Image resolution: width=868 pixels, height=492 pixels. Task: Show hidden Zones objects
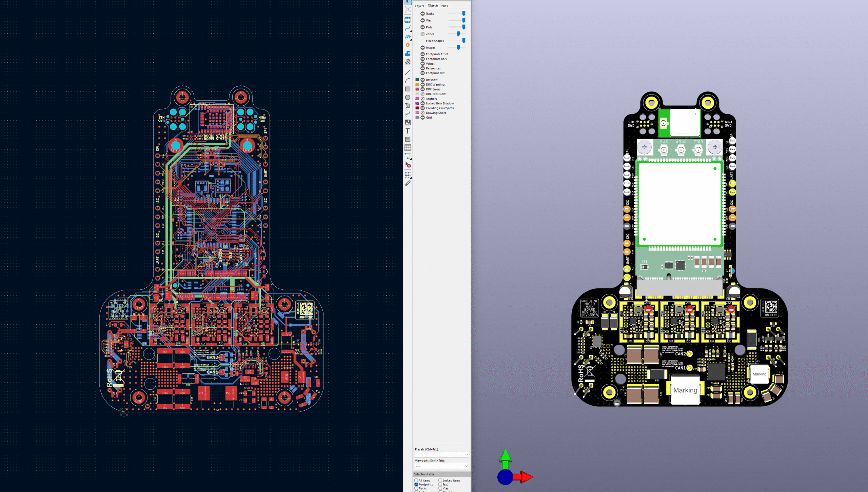coord(422,34)
